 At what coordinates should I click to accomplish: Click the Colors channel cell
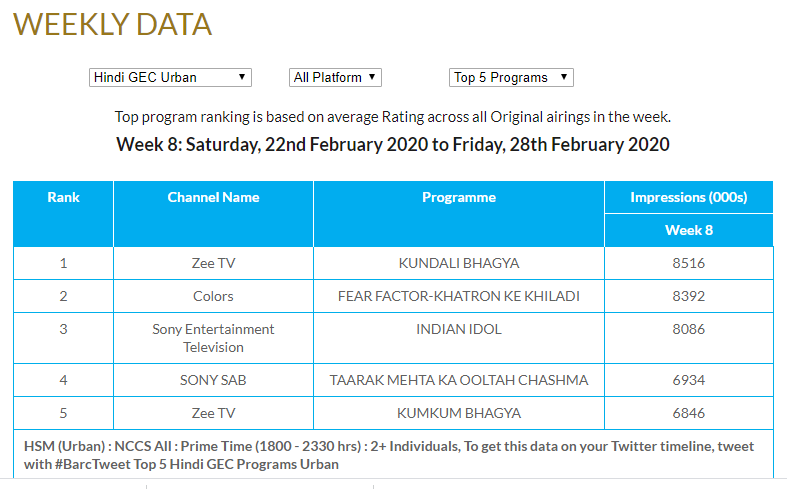tap(213, 296)
